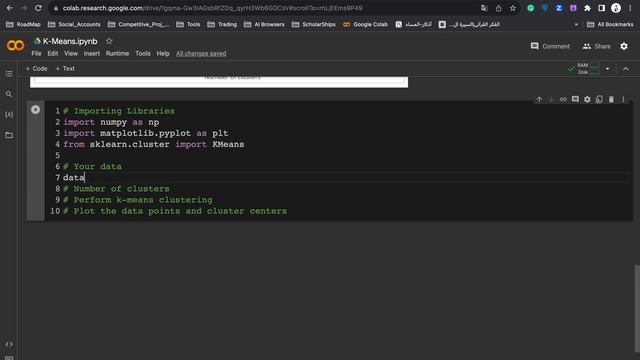Open Insert menu
Viewport: 640px width, 360px height.
click(x=92, y=53)
